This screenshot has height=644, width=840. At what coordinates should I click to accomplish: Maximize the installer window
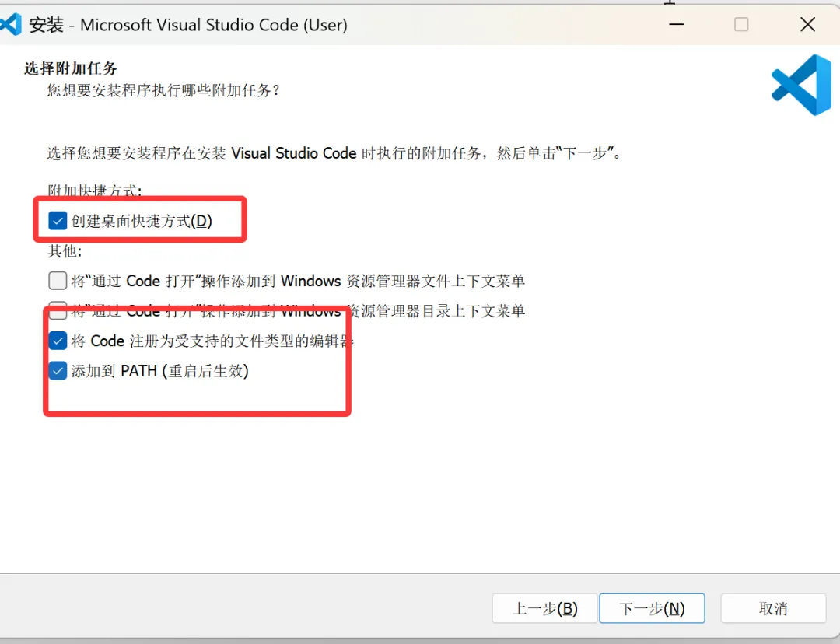pos(741,25)
